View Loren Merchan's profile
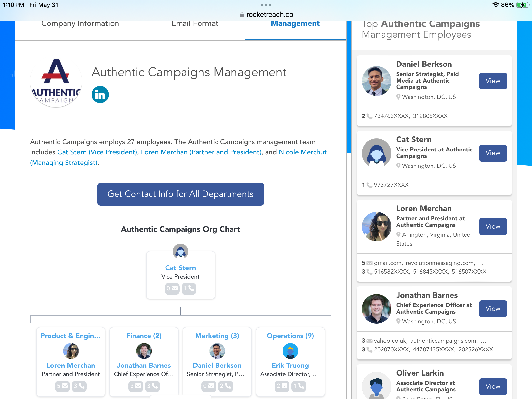This screenshot has height=399, width=532. click(493, 226)
